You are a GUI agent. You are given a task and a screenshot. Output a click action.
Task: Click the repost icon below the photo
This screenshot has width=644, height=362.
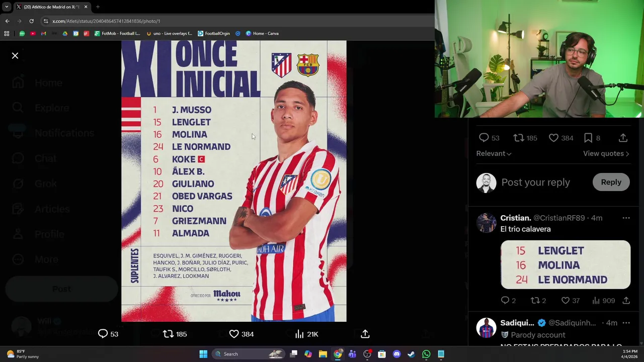168,334
